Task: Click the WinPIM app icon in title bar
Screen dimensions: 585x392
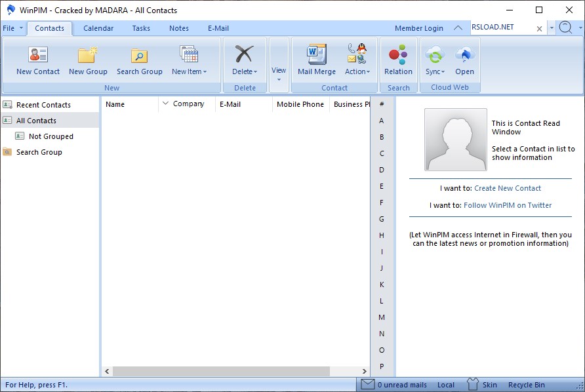Action: pos(10,10)
